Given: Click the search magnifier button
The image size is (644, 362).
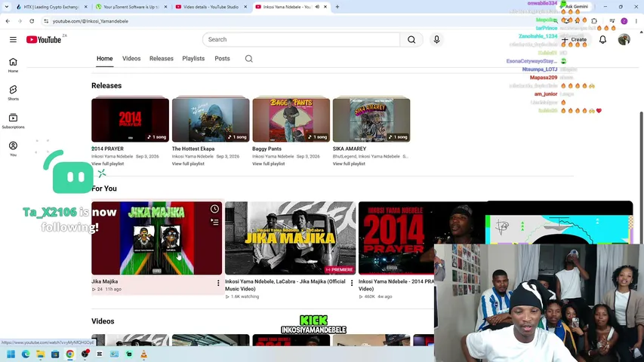Looking at the screenshot, I should 411,39.
